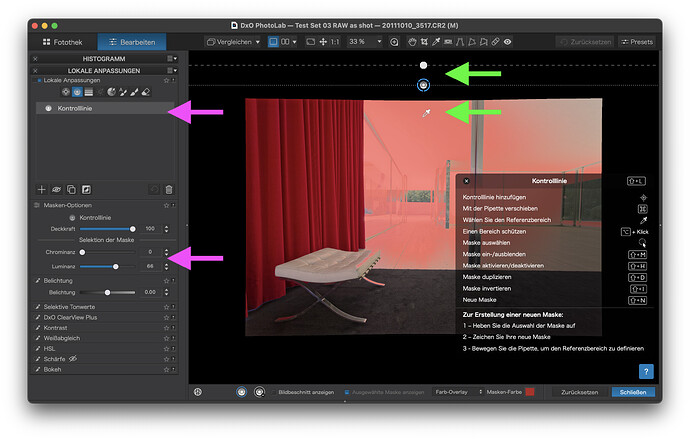
Task: Click the duplicate mask icon
Action: 71,189
